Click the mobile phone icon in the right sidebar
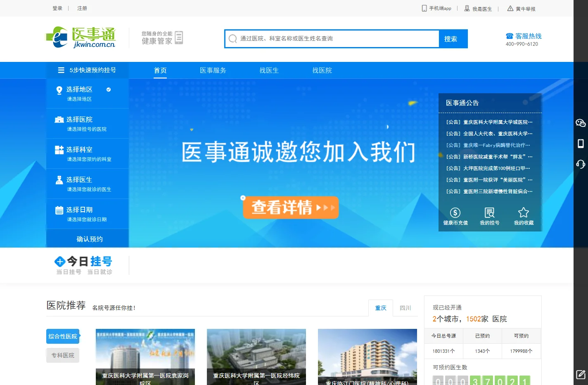The image size is (588, 385). 581,144
